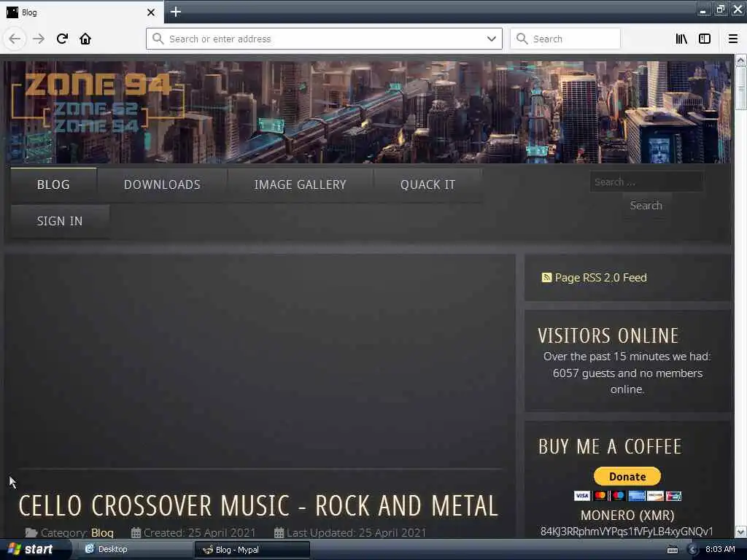This screenshot has height=560, width=747.
Task: Focus the website search field
Action: point(646,182)
